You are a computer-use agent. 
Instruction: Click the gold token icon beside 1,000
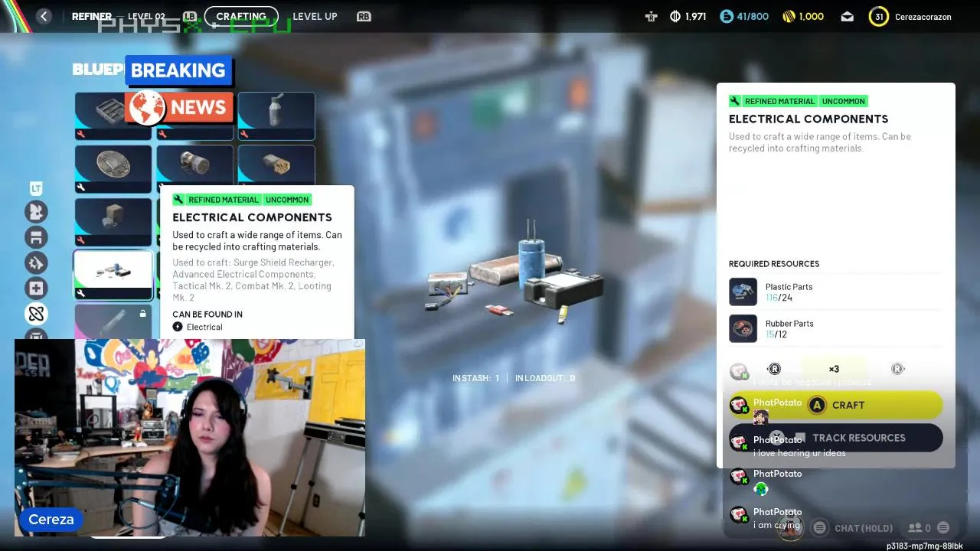[x=789, y=16]
